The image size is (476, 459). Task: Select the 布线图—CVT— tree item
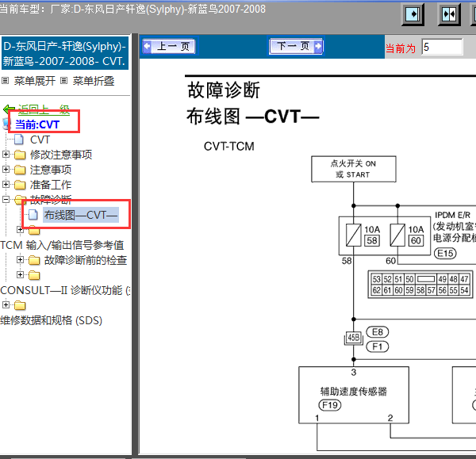pos(81,215)
